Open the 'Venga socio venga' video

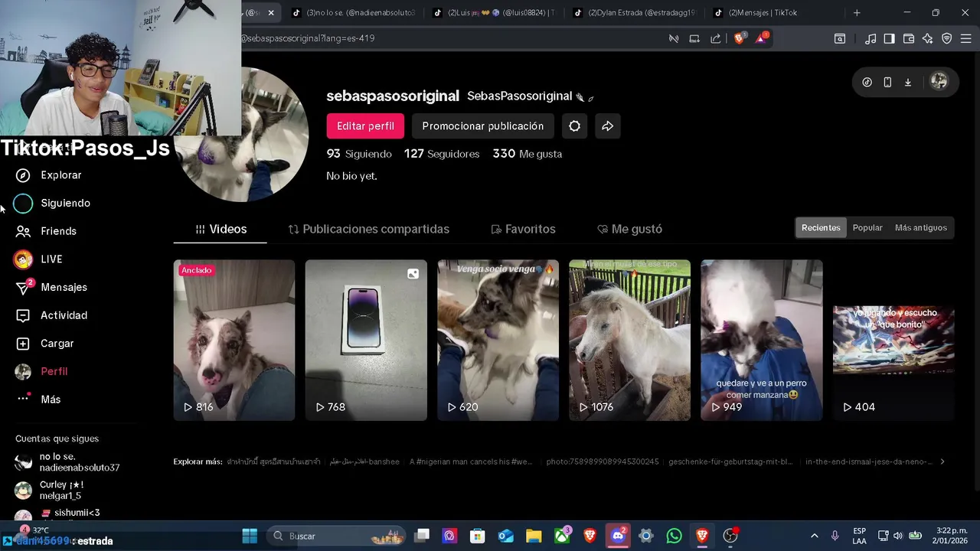pos(498,341)
